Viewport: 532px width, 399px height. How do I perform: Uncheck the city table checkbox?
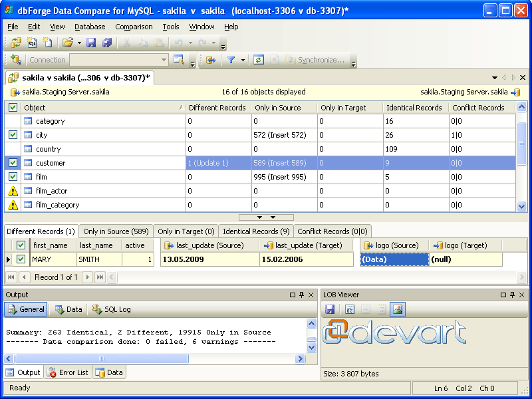tap(13, 135)
